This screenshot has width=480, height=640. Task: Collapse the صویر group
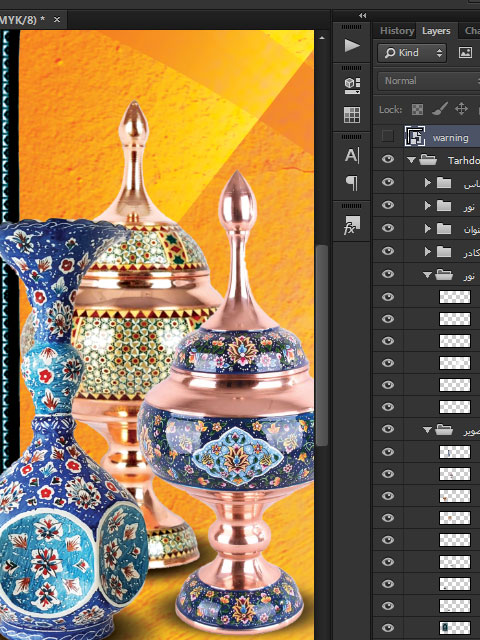click(427, 430)
